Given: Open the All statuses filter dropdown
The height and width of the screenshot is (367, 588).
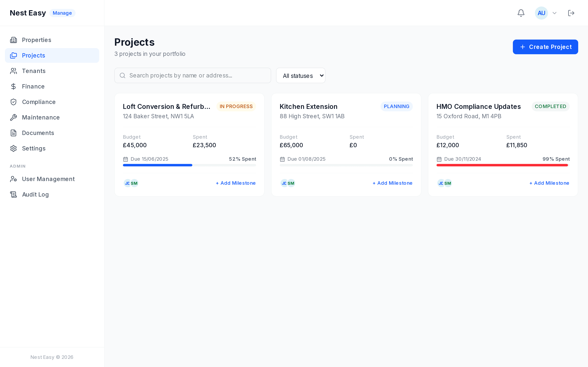Looking at the screenshot, I should coord(301,75).
